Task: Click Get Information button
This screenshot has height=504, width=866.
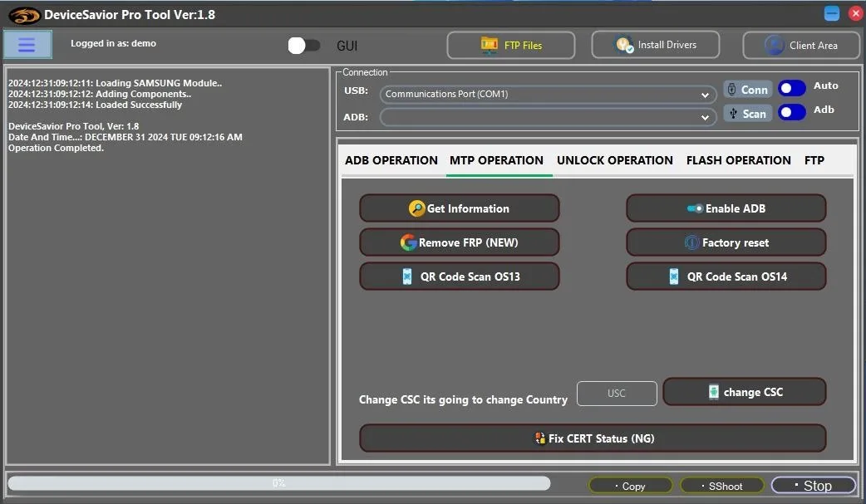Action: [x=460, y=208]
